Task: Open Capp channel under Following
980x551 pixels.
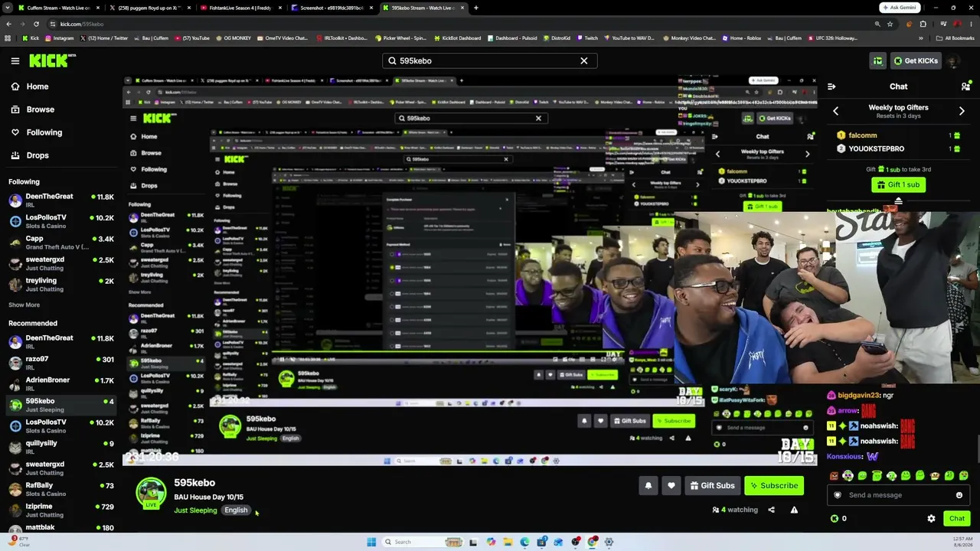Action: (x=60, y=243)
